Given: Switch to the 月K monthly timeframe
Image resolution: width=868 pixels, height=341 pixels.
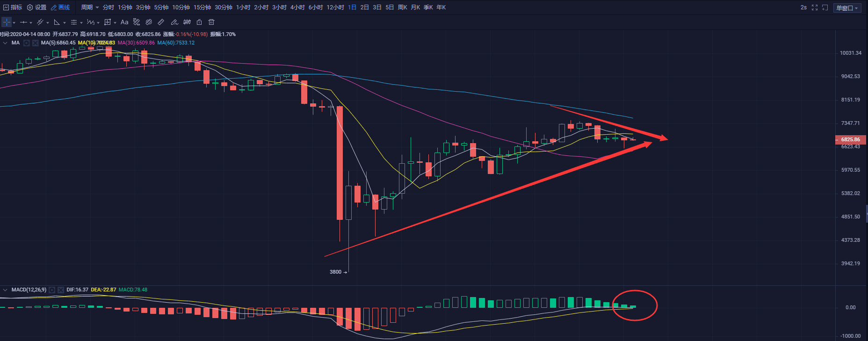Looking at the screenshot, I should (415, 7).
